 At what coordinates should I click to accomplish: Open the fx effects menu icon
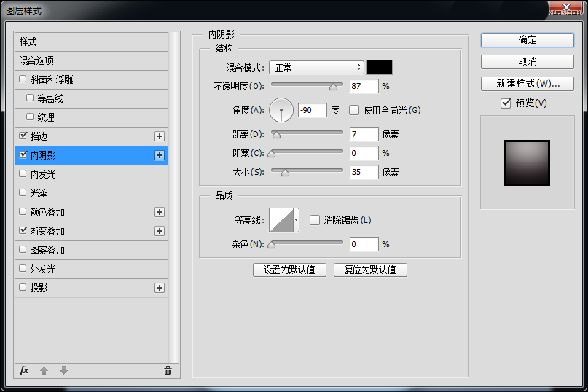click(x=25, y=370)
